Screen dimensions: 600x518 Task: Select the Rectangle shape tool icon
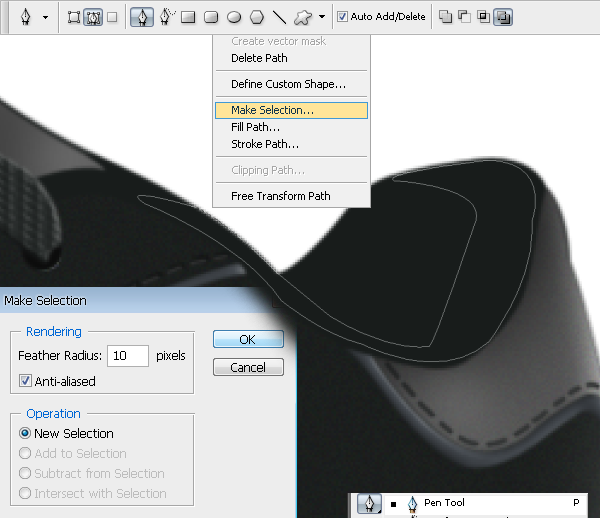point(188,17)
